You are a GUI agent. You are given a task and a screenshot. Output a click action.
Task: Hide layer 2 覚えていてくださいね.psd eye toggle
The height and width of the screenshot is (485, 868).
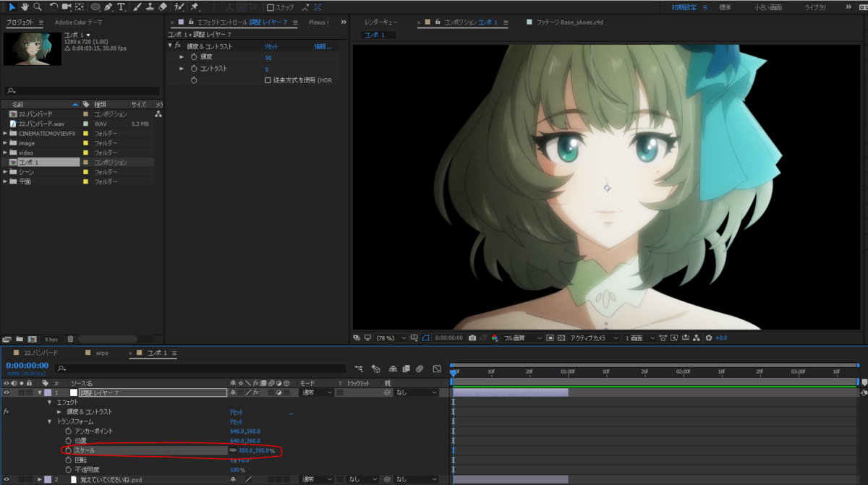pyautogui.click(x=7, y=479)
